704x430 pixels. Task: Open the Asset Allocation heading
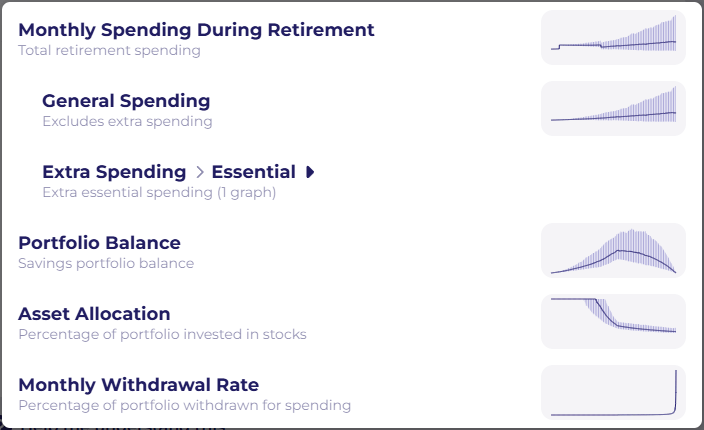(x=94, y=314)
